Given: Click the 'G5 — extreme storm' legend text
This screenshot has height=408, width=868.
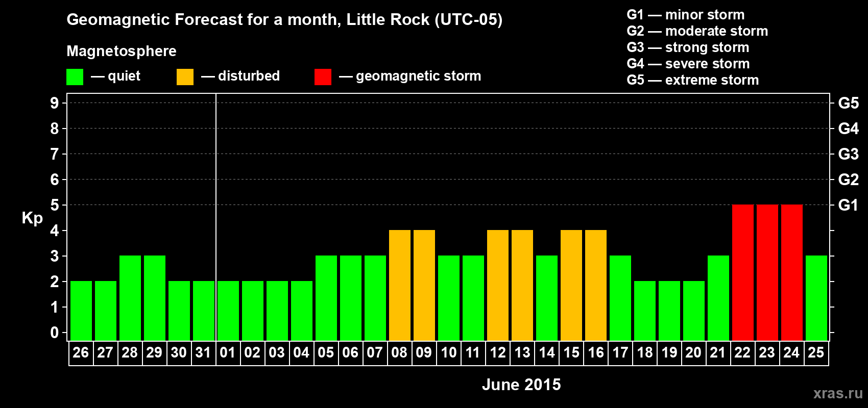Looking at the screenshot, I should 693,80.
